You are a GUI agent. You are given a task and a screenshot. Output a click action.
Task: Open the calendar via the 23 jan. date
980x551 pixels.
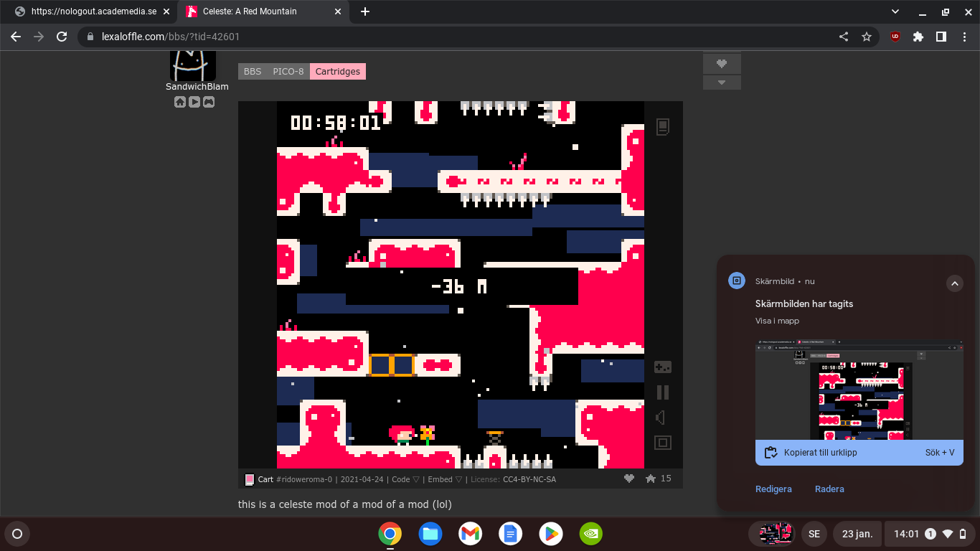[x=857, y=534]
